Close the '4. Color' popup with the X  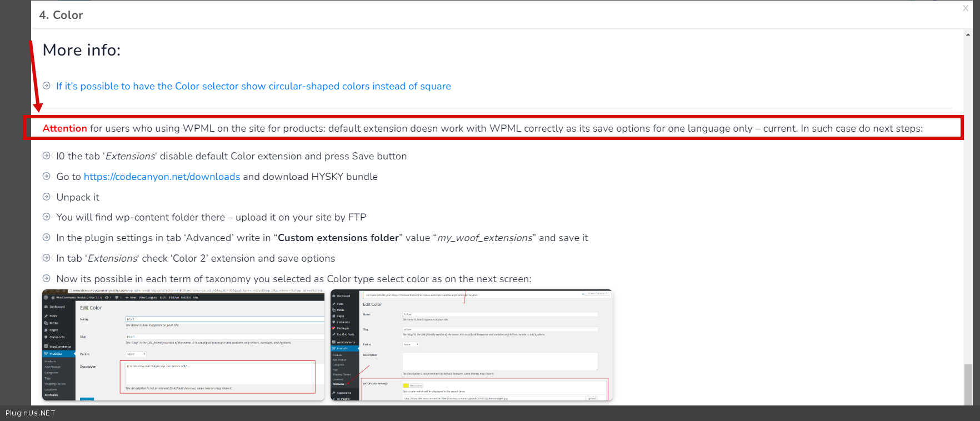point(966,8)
